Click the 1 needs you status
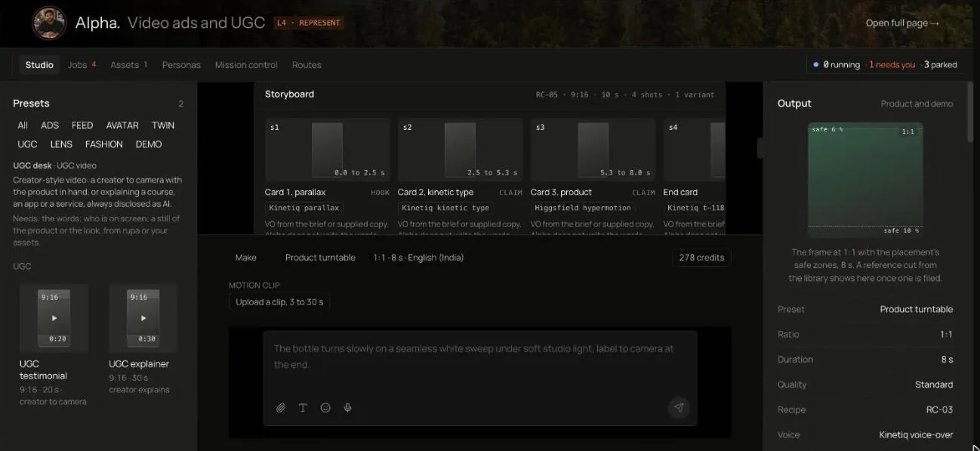 (892, 65)
